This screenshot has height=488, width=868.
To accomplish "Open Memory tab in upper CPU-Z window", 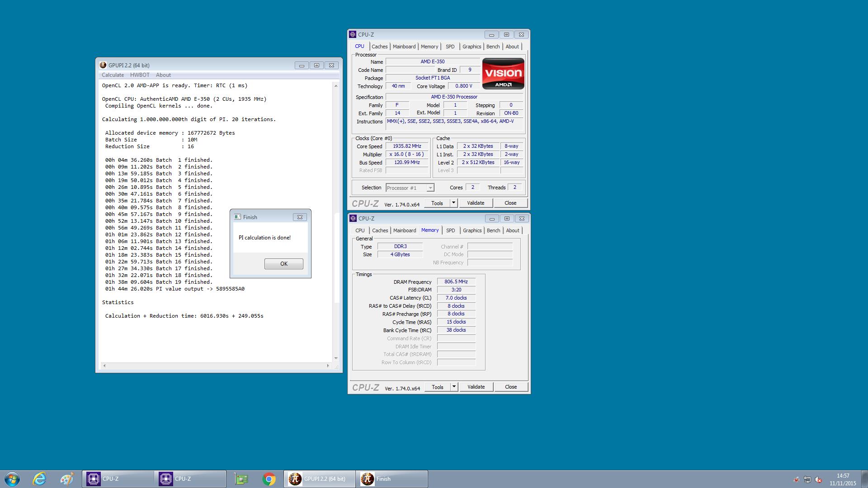I will click(429, 47).
